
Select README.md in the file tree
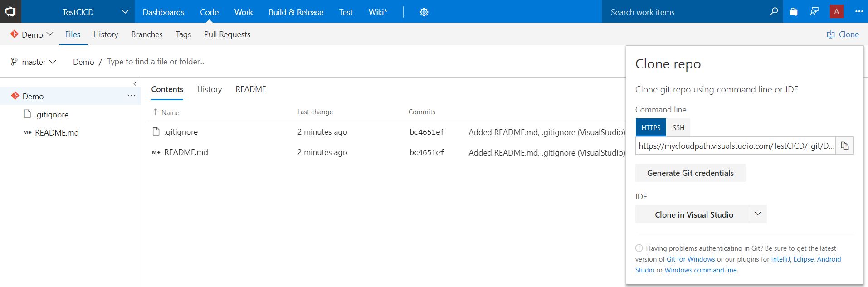click(57, 133)
